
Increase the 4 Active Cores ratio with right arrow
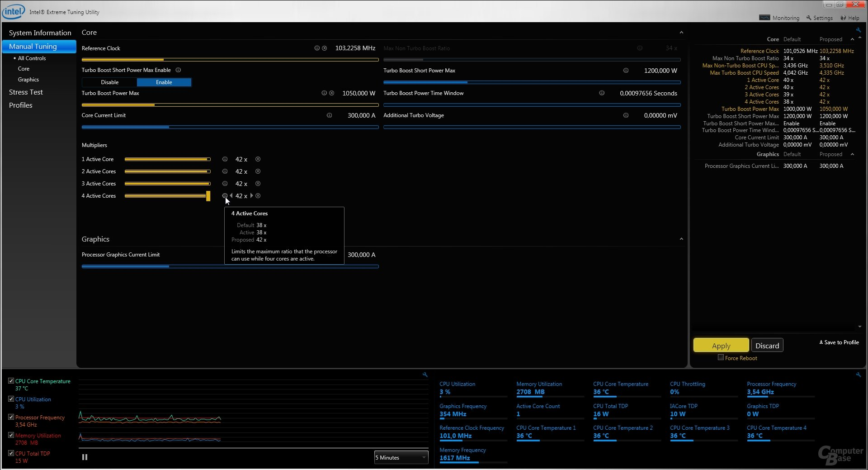pyautogui.click(x=251, y=196)
